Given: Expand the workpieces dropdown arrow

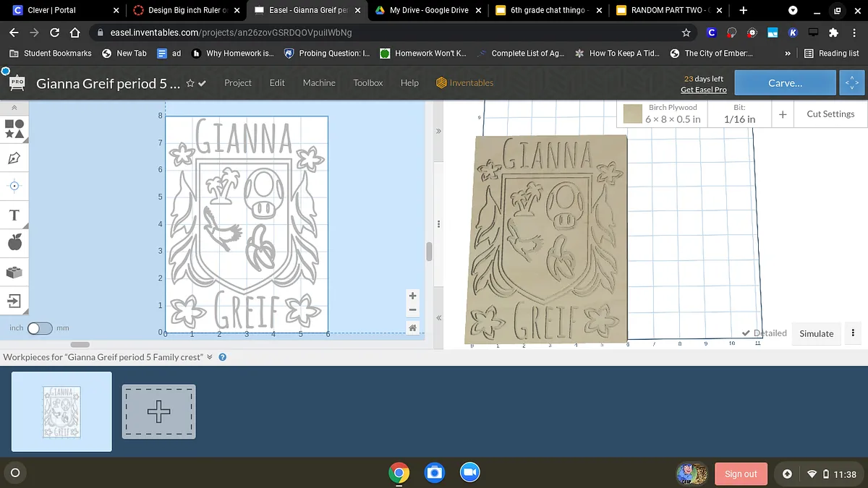Looking at the screenshot, I should click(210, 357).
